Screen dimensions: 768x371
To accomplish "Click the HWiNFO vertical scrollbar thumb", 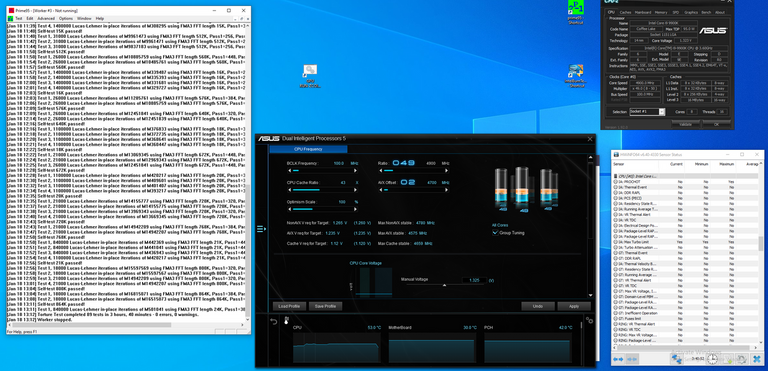I will 760,244.
